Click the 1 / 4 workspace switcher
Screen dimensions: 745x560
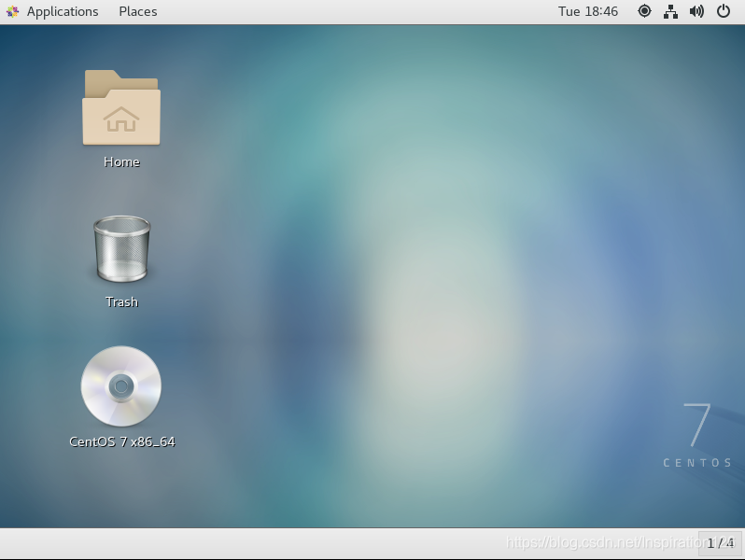[x=720, y=542]
